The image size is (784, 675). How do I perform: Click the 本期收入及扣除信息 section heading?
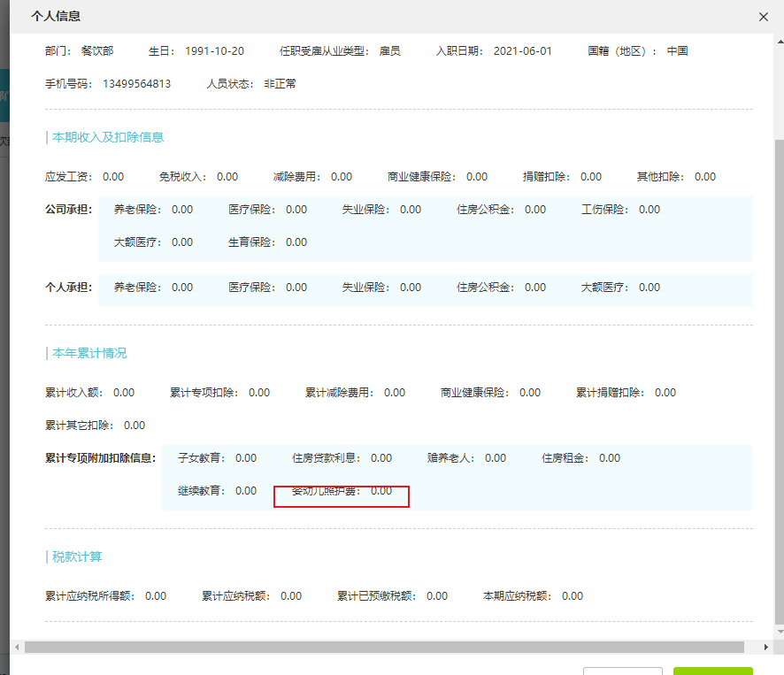tap(108, 137)
